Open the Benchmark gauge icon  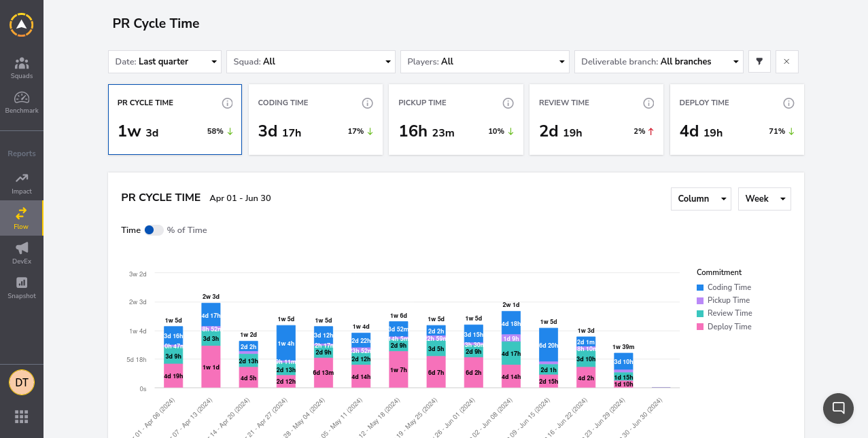22,98
